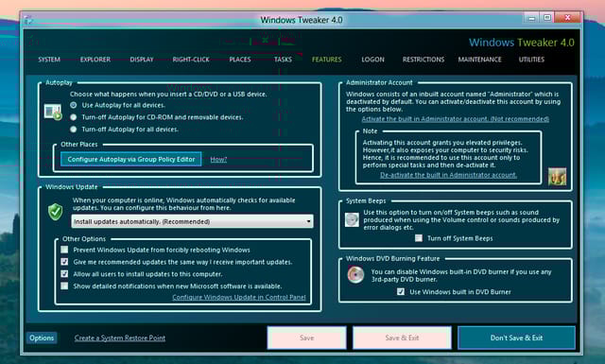Select Turn-off Autoplay for all devices

74,130
